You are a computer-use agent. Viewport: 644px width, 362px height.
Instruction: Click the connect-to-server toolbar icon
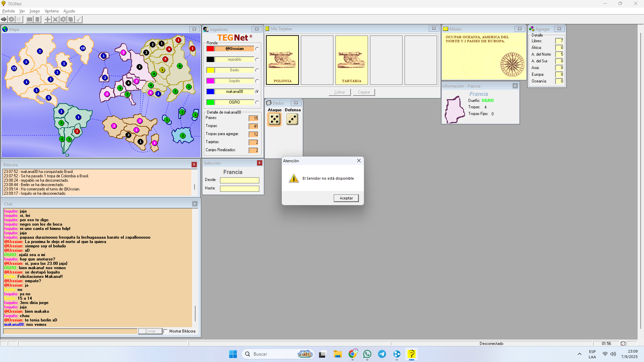coord(4,19)
